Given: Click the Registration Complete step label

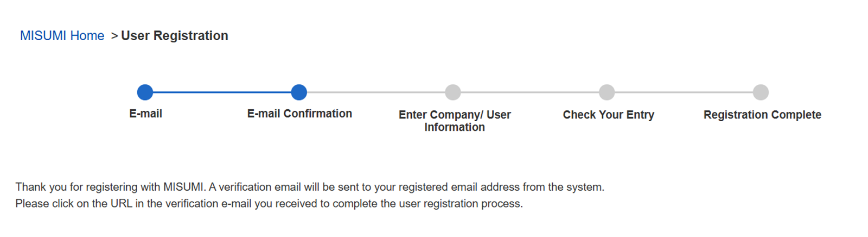Looking at the screenshot, I should [762, 115].
